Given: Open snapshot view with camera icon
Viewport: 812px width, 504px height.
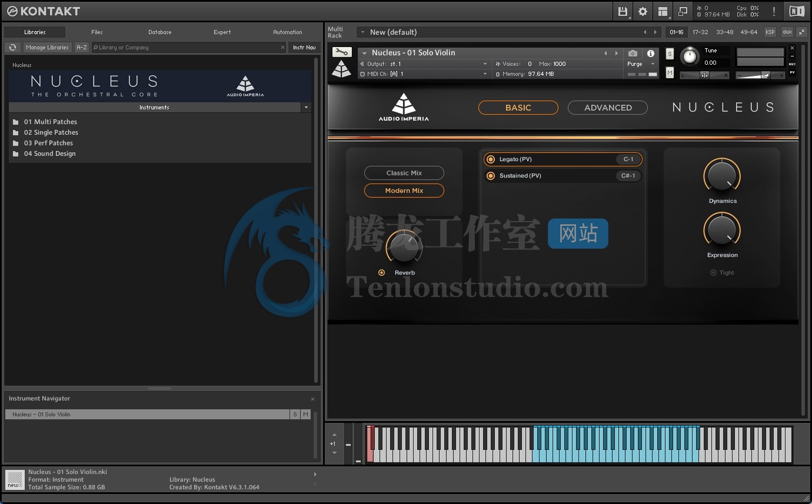Looking at the screenshot, I should (x=633, y=53).
